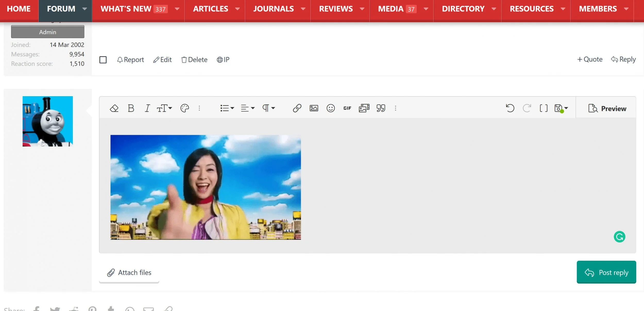Toggle italic text formatting
Image resolution: width=644 pixels, height=311 pixels.
(147, 108)
